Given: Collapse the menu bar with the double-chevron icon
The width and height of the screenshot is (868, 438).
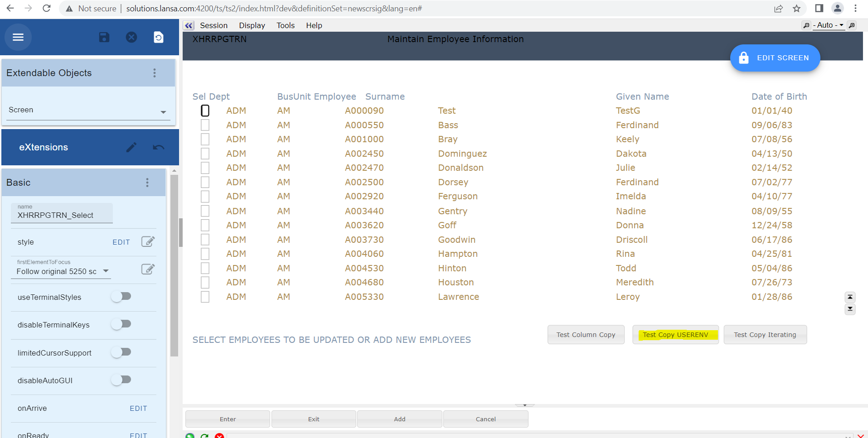Looking at the screenshot, I should point(188,25).
